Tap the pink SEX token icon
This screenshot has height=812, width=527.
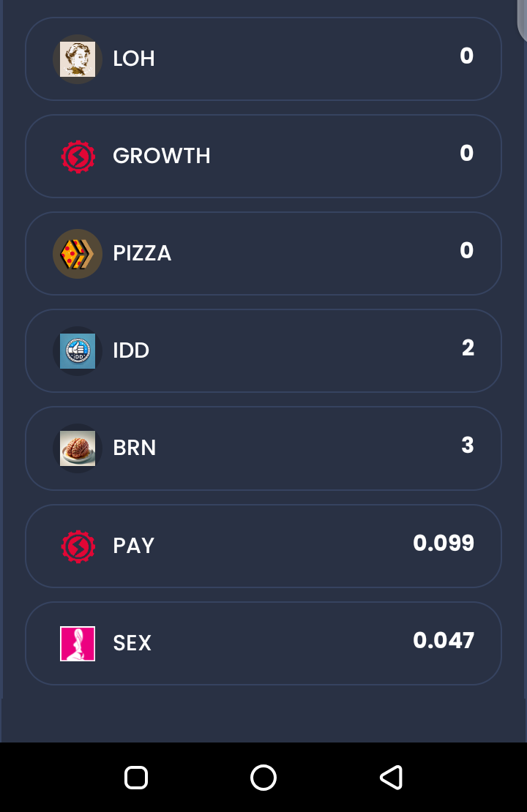(x=78, y=644)
